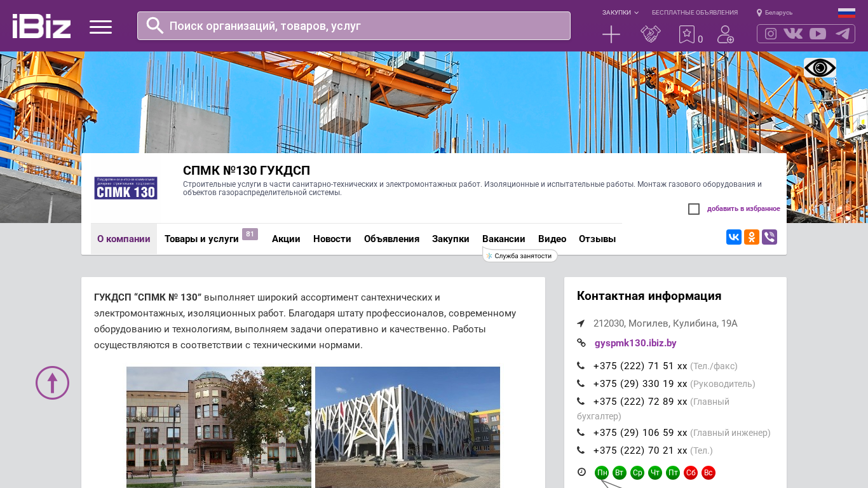
Task: Click the добавить в избранное link
Action: click(x=743, y=209)
